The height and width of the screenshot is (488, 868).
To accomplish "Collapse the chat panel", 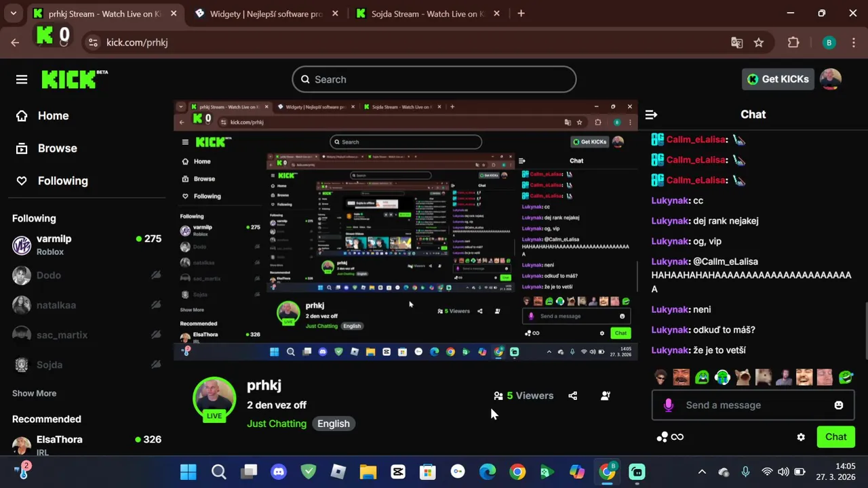I will pyautogui.click(x=651, y=115).
